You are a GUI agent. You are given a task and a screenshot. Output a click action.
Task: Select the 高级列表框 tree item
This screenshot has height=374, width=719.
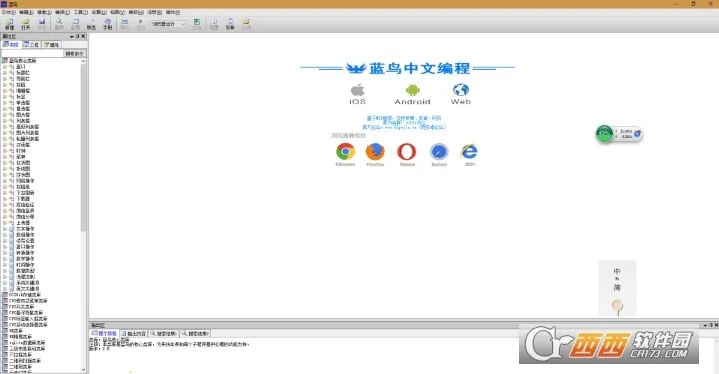click(28, 126)
